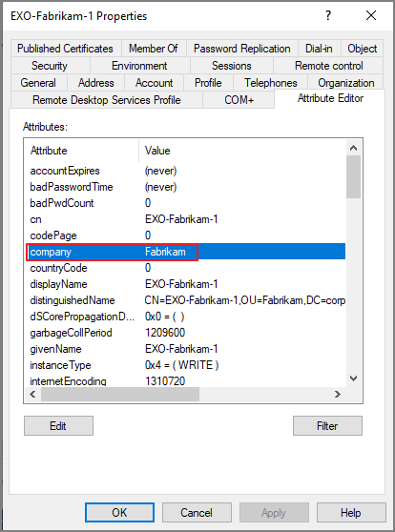Click the question mark help icon
This screenshot has width=395, height=532.
[x=328, y=15]
